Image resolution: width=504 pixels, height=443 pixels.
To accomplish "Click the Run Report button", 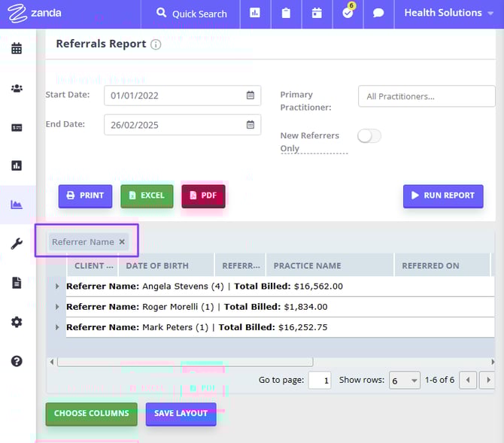I will coord(443,196).
